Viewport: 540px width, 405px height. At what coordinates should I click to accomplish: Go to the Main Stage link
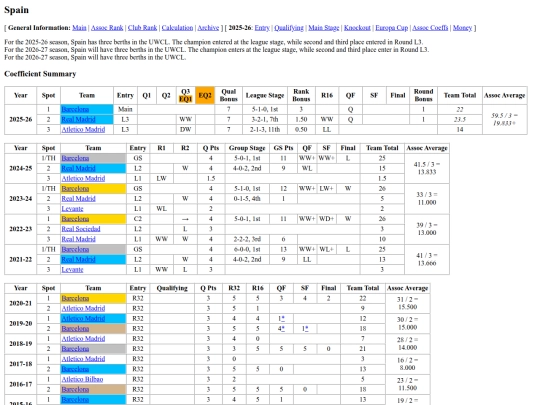pyautogui.click(x=324, y=28)
